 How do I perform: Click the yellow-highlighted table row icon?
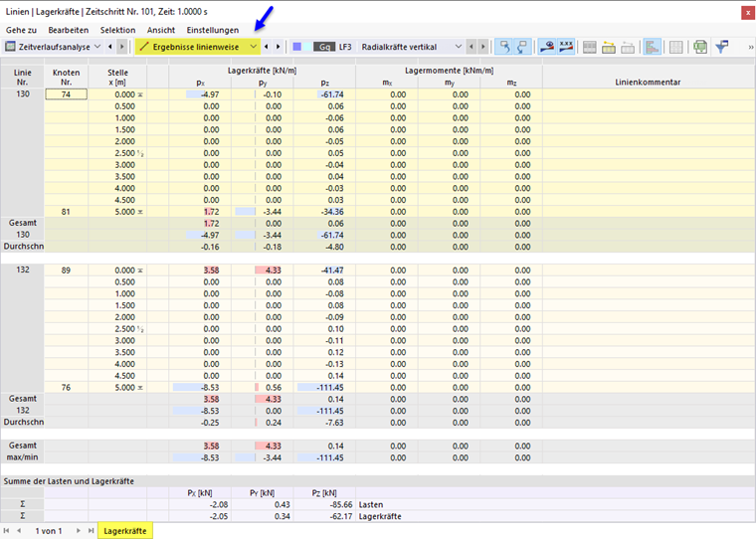(x=608, y=47)
